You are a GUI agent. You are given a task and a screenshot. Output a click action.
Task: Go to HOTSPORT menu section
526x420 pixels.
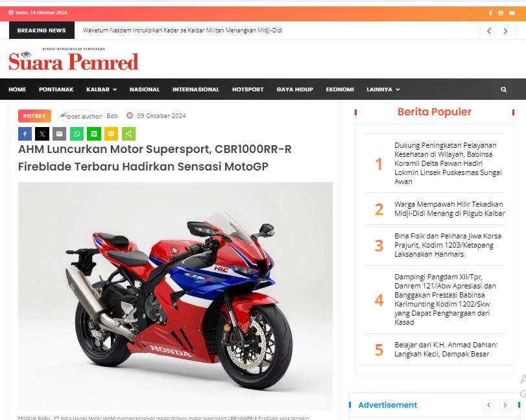[248, 89]
